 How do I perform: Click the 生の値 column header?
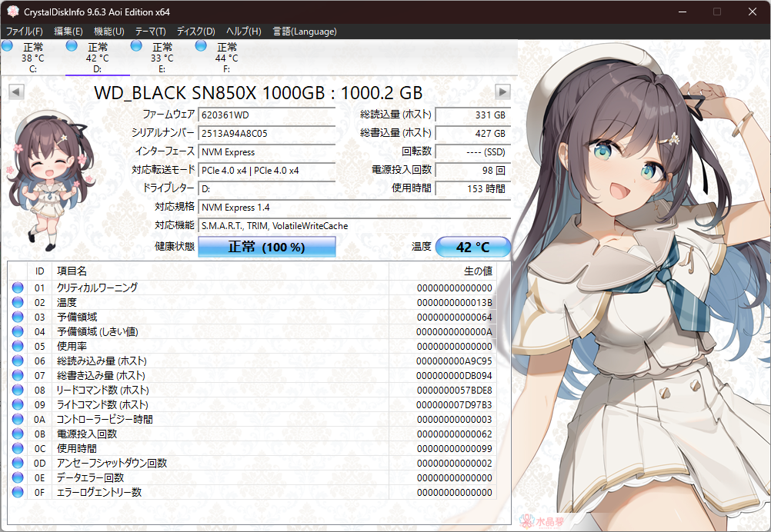point(442,271)
